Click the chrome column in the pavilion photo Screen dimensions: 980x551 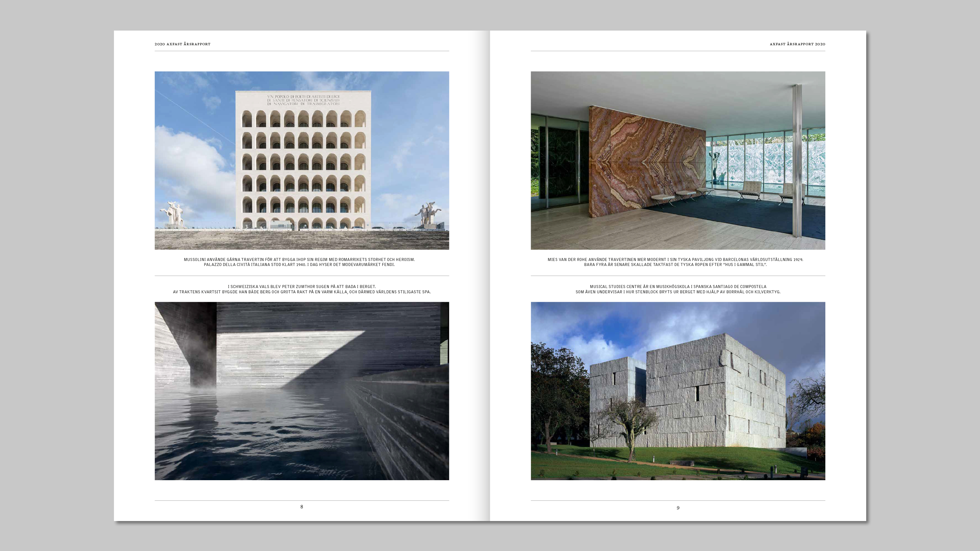pyautogui.click(x=797, y=161)
